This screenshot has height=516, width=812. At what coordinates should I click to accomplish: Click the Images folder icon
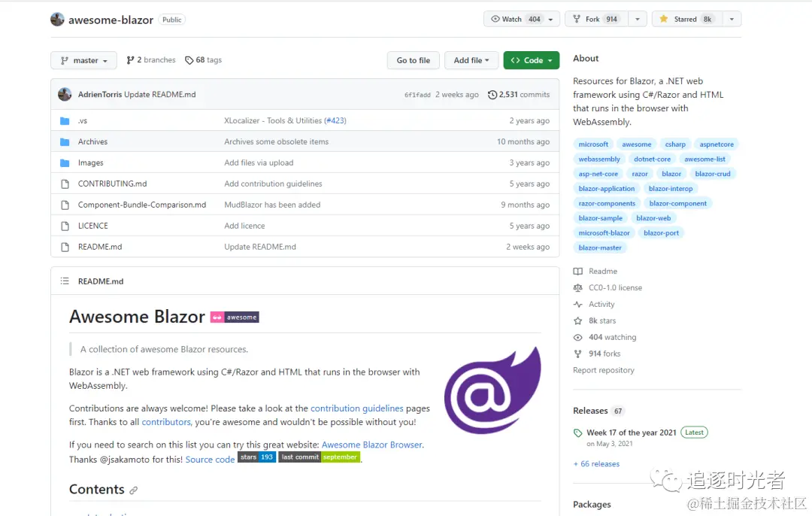pyautogui.click(x=65, y=162)
